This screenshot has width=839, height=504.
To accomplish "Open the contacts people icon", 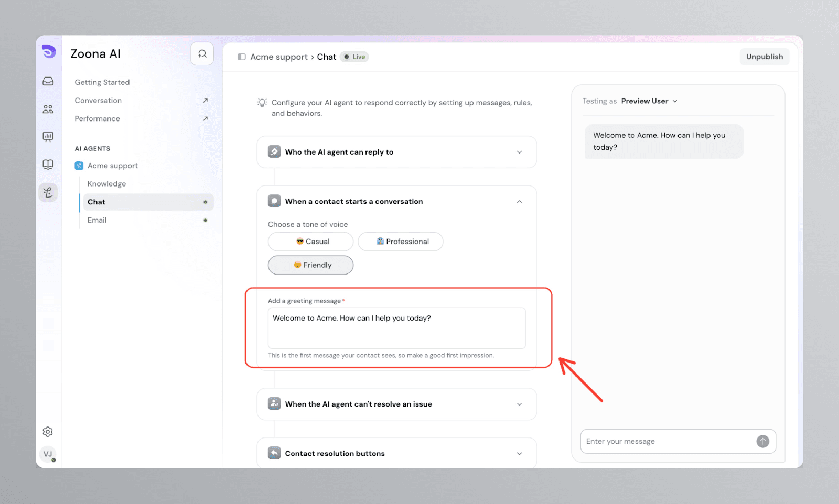I will pos(48,109).
